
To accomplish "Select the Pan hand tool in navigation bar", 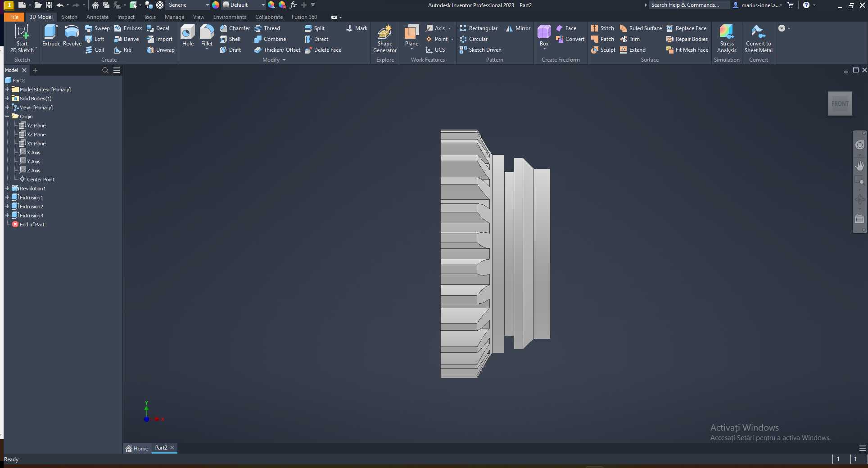I will pos(860,166).
